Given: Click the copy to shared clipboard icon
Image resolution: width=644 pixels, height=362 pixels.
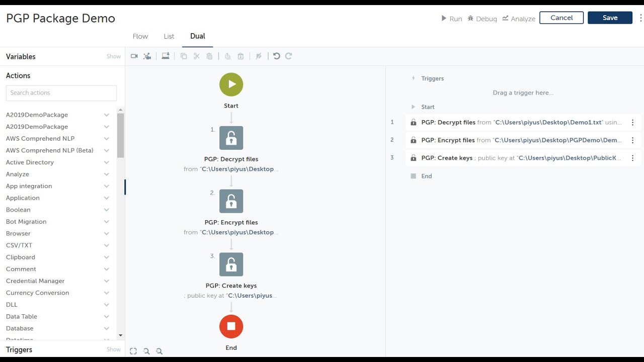Looking at the screenshot, I should (x=227, y=56).
